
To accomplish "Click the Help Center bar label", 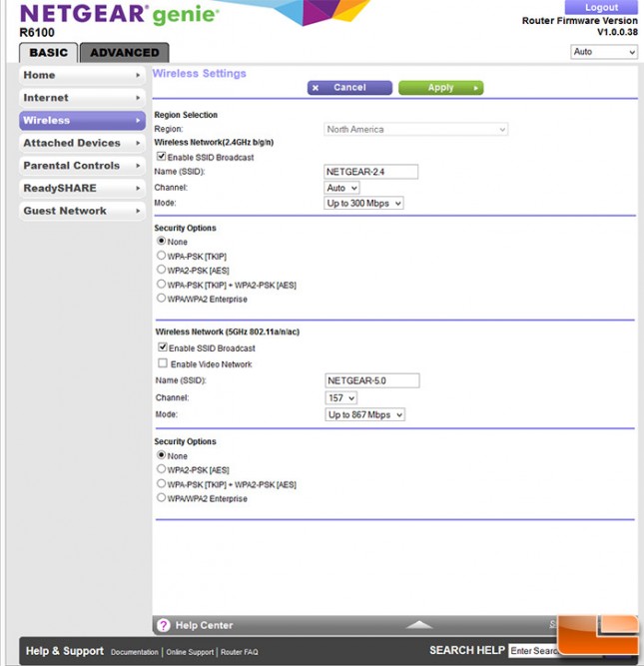I will (204, 625).
